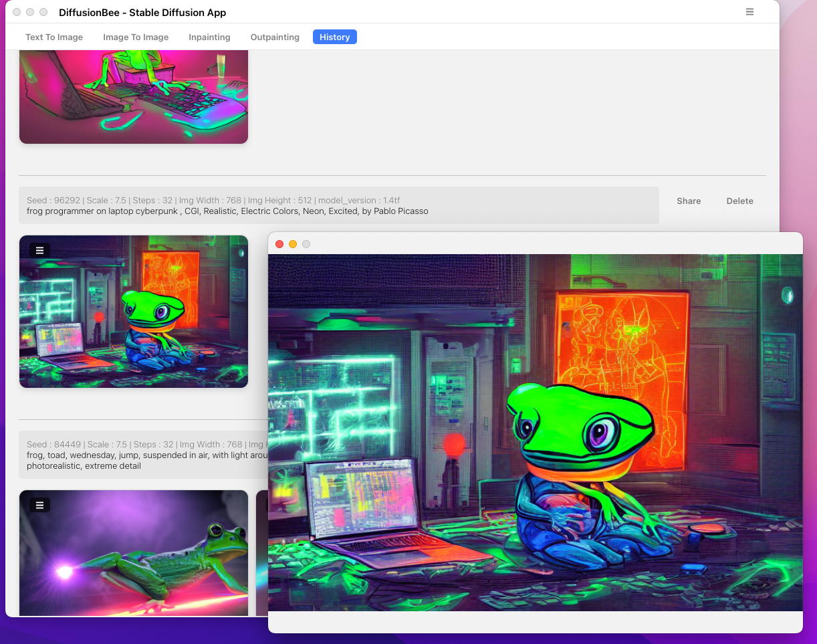This screenshot has width=817, height=644.
Task: Click the green frog with laptop thumbnail
Action: pos(134,321)
